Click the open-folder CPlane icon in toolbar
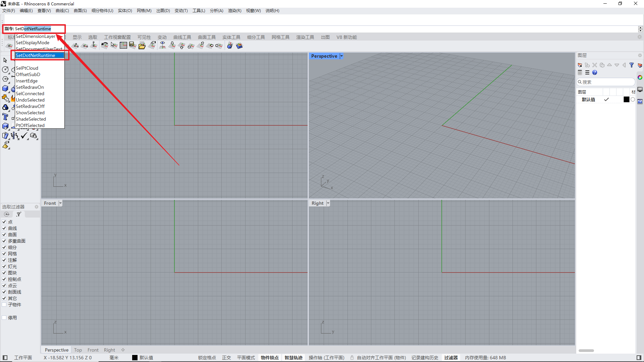Screen dimensions: 644x362 pyautogui.click(x=142, y=46)
